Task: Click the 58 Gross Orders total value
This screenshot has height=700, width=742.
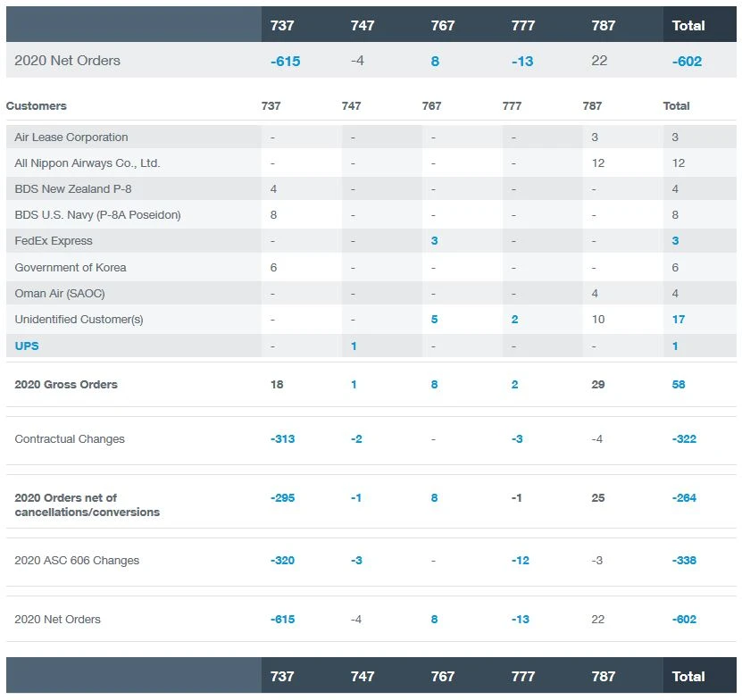Action: pyautogui.click(x=679, y=385)
